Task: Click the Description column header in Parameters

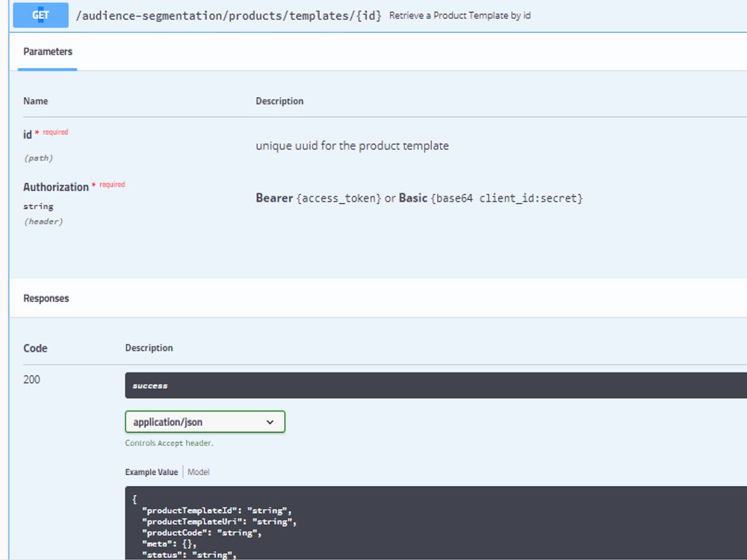Action: (279, 101)
